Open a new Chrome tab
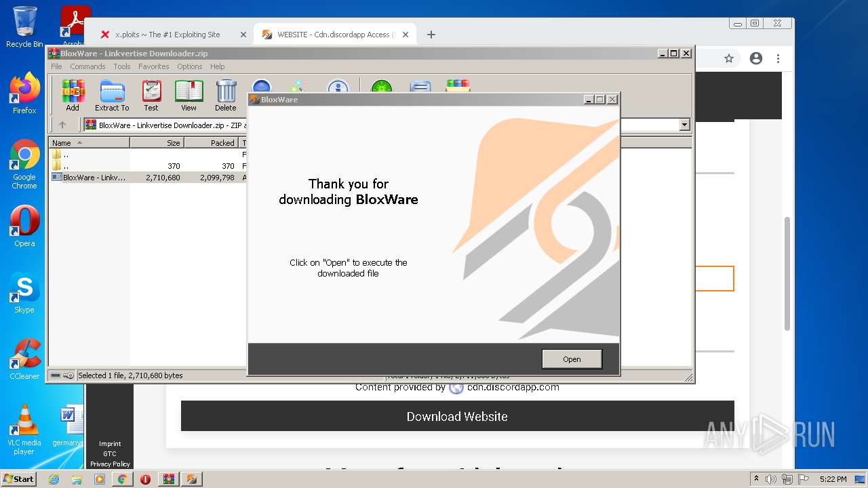 pos(431,35)
